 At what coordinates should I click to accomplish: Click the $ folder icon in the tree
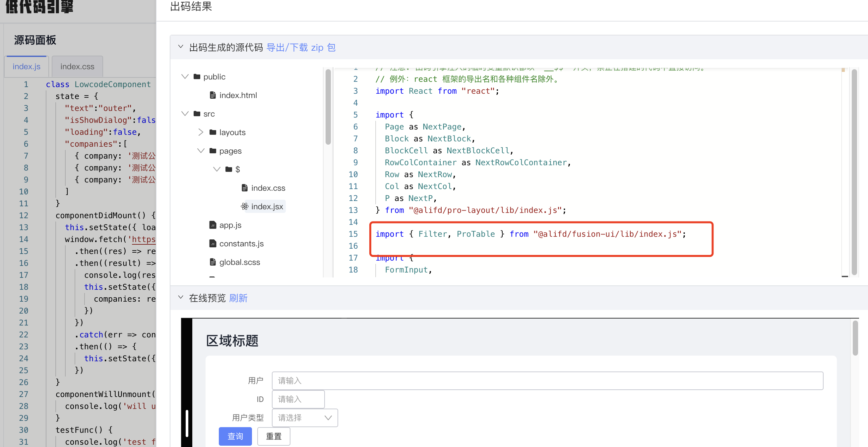pos(229,169)
